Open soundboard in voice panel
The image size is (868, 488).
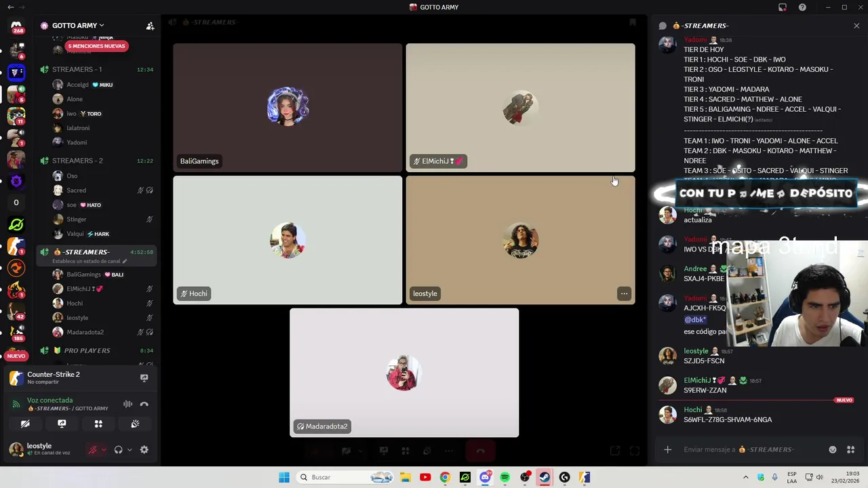(x=135, y=424)
